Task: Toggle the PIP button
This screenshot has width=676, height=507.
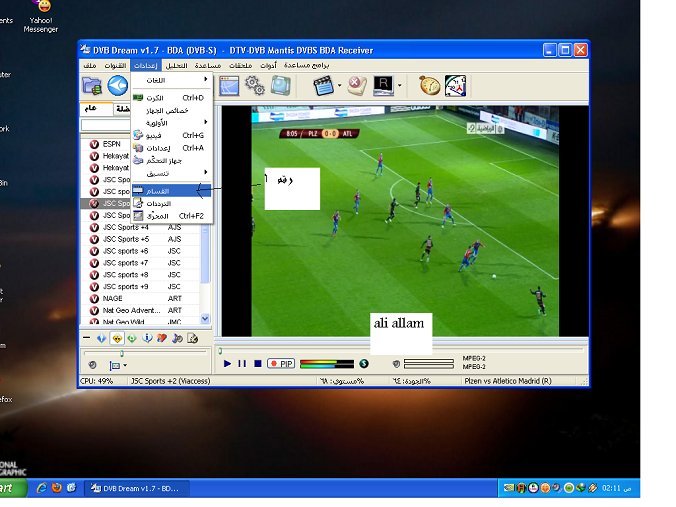Action: [281, 364]
